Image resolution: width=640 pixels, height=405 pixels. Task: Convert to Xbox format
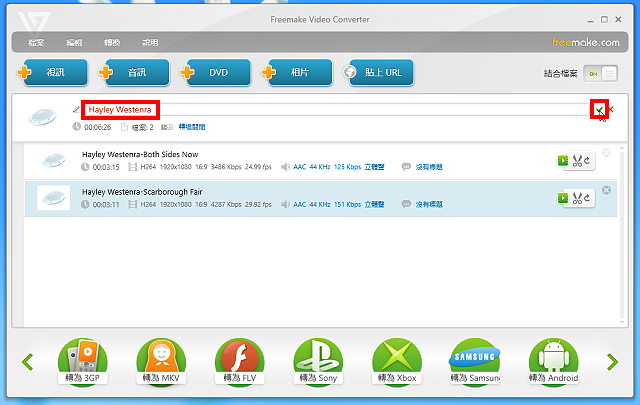(397, 362)
